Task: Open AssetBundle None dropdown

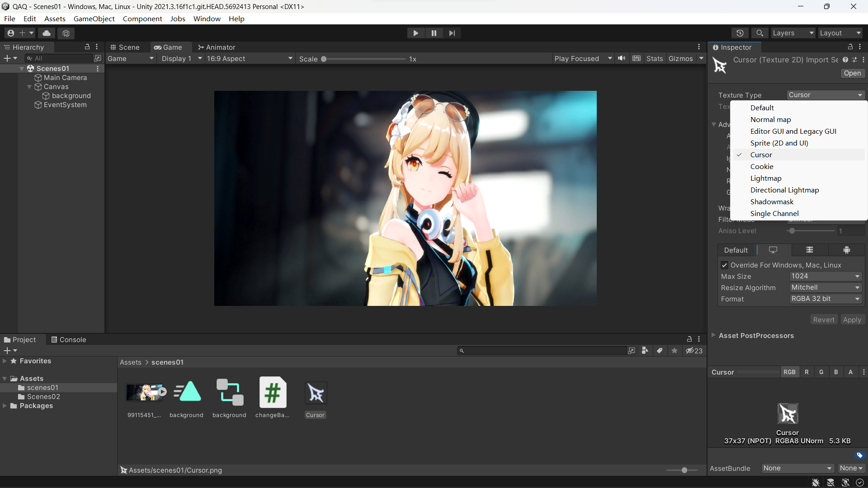Action: click(x=797, y=468)
